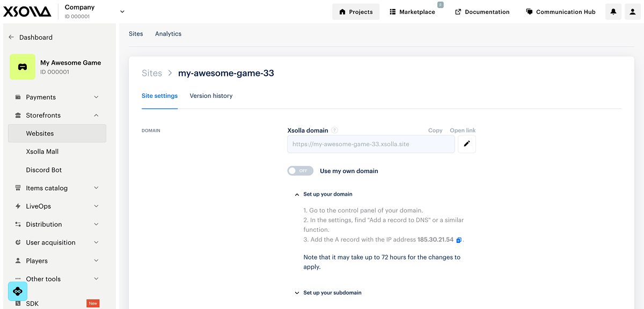This screenshot has width=644, height=309.
Task: Click the LiveOps lightning icon
Action: 18,206
